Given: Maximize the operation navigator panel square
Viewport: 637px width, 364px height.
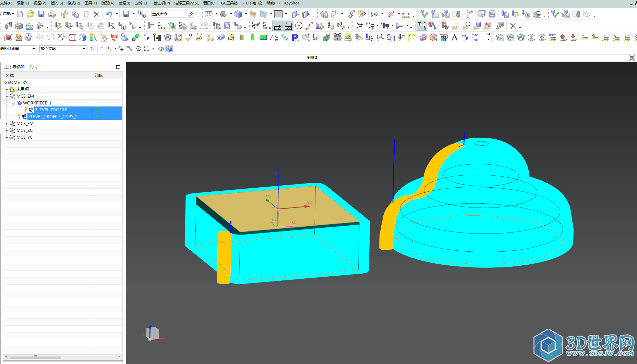Looking at the screenshot, I should (118, 67).
